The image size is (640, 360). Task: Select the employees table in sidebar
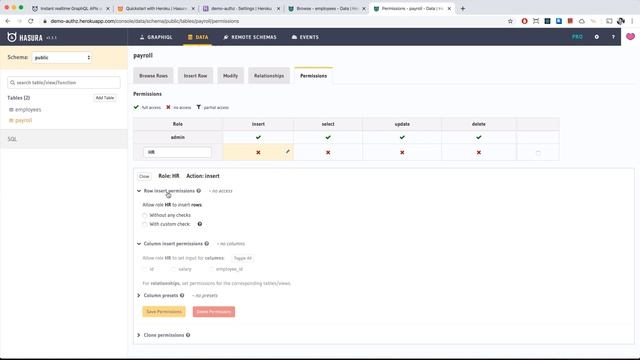pos(28,110)
